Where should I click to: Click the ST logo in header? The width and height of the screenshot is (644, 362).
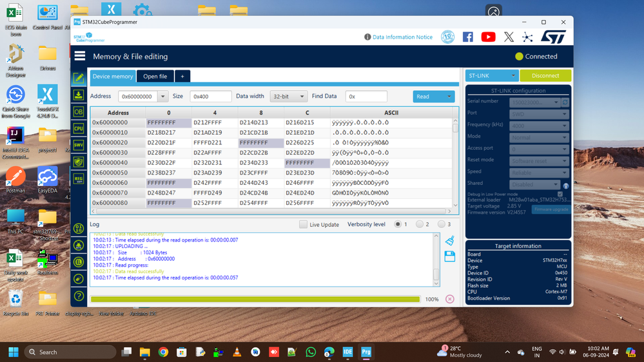554,37
